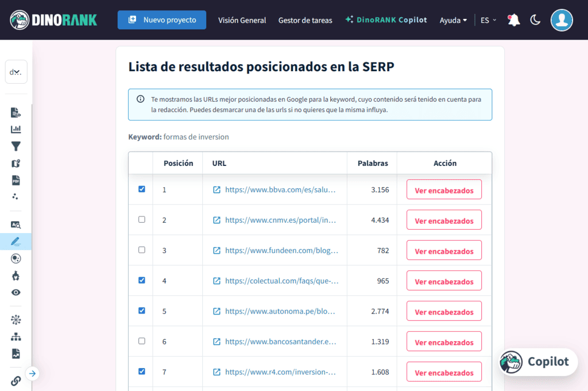Click the chain link tool icon
The width and height of the screenshot is (588, 391).
(x=16, y=381)
